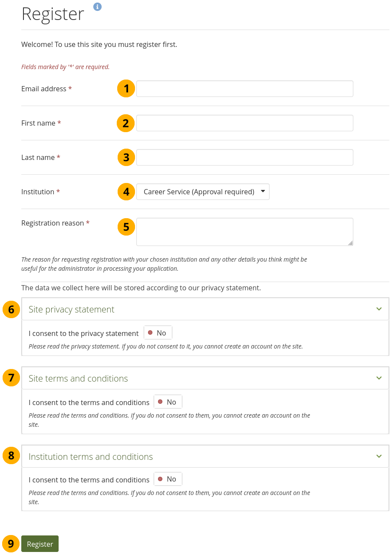Expand Institution terms and conditions chevron
392x555 pixels.
[x=379, y=456]
